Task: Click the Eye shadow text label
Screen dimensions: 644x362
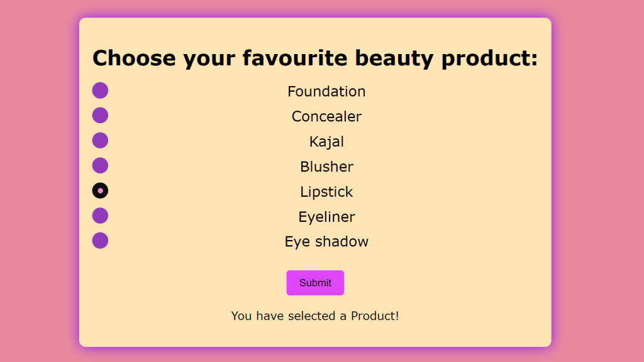Action: 326,242
